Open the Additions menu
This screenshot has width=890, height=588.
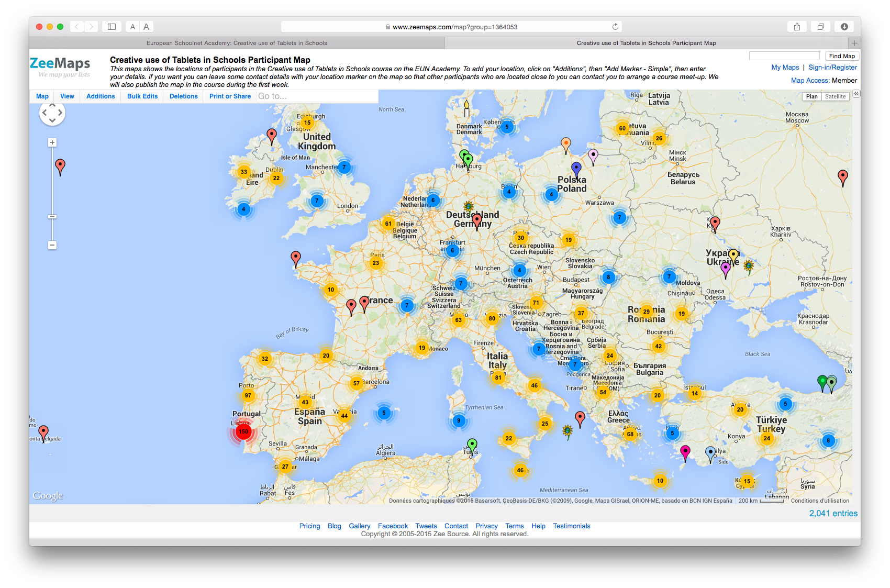coord(101,96)
